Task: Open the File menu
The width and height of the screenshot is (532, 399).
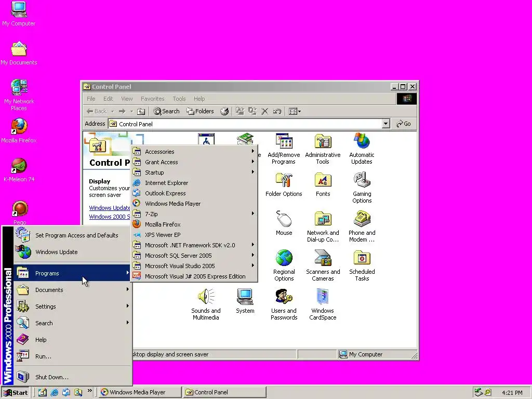Action: tap(91, 99)
